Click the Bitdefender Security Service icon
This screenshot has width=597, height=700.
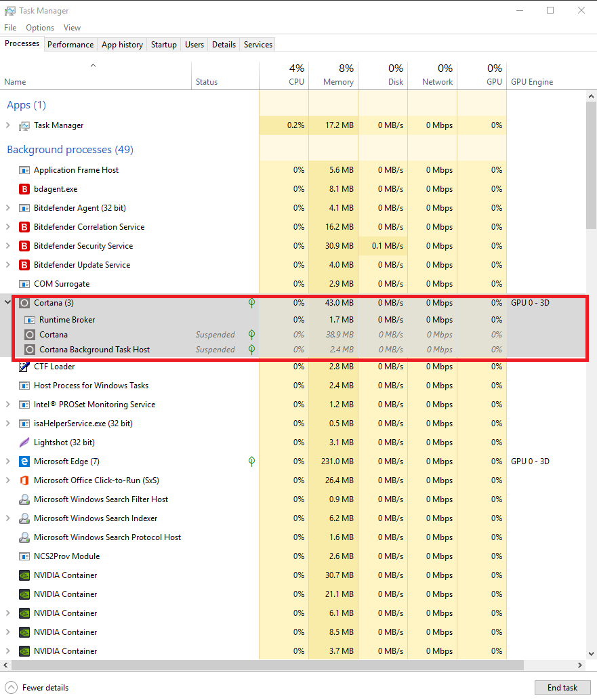pos(24,246)
